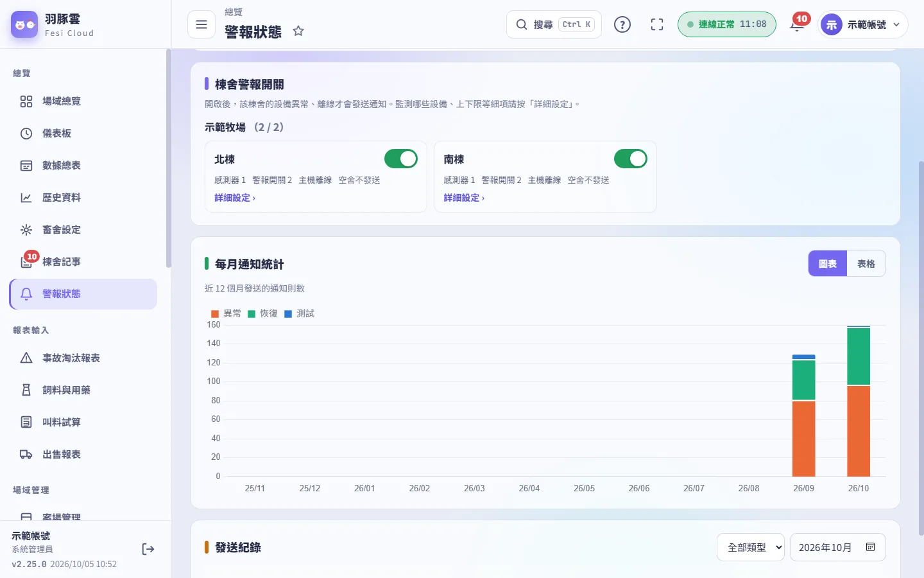This screenshot has width=924, height=578.
Task: Open notifications bell with 10 badge
Action: pyautogui.click(x=798, y=24)
